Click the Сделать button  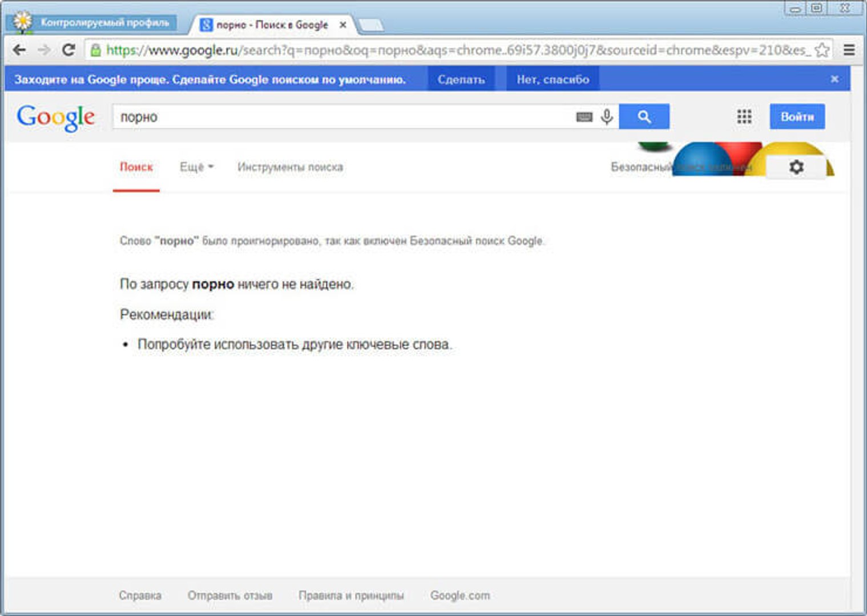461,79
